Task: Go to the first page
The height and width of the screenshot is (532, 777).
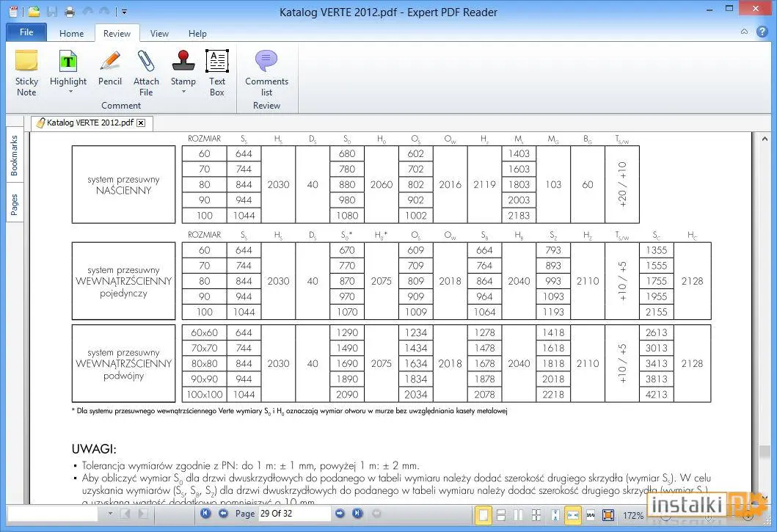Action: point(205,513)
